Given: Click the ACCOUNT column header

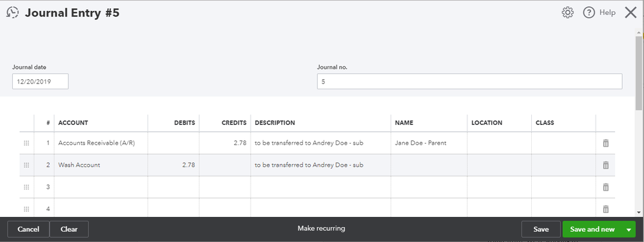Looking at the screenshot, I should (x=73, y=123).
